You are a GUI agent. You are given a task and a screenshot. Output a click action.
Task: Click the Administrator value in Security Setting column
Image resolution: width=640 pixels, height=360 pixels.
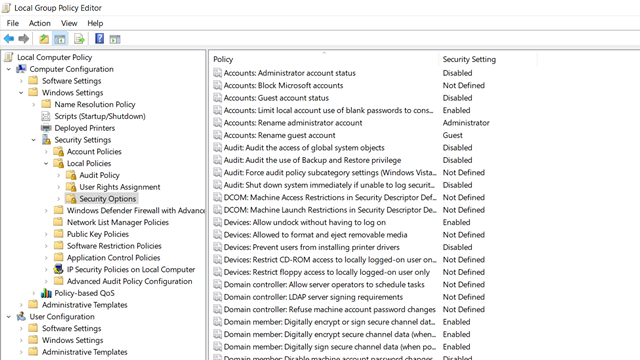point(466,123)
